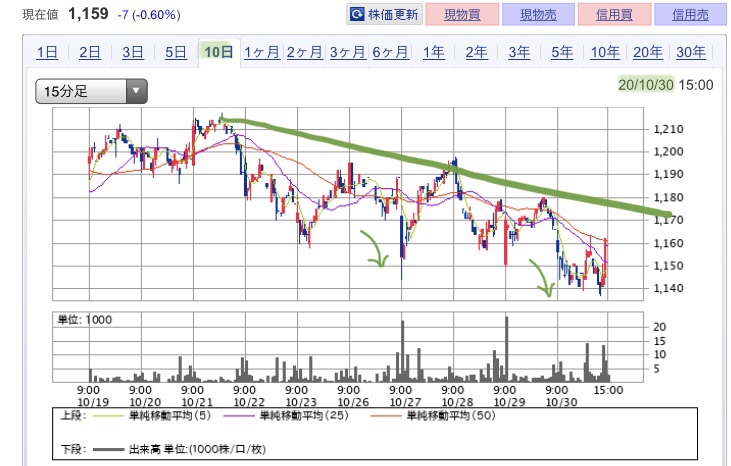
Task: Click the 10/27 date axis label
Action: (x=405, y=402)
